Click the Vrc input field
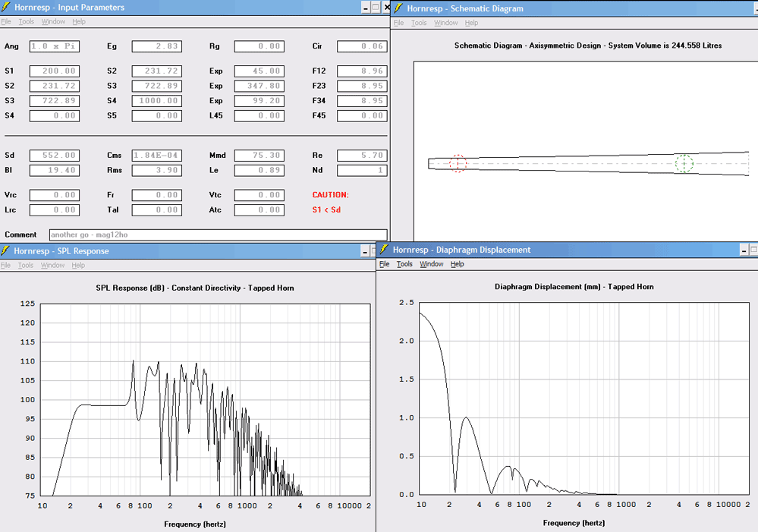 (x=55, y=195)
